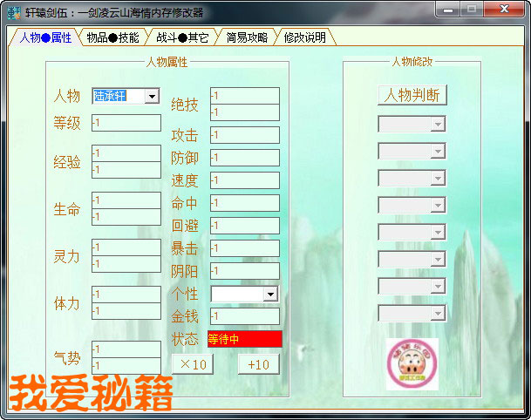
Task: Open the first dropdown under 人物判断
Action: point(437,125)
